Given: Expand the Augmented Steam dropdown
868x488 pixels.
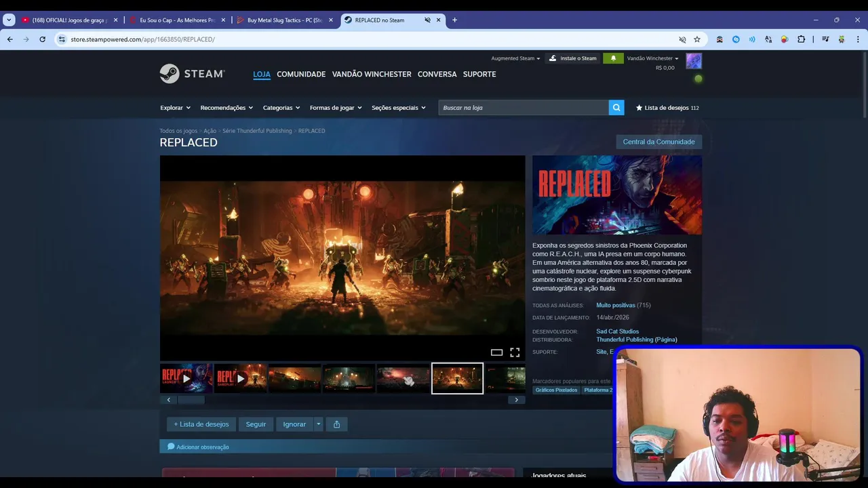Looking at the screenshot, I should (515, 58).
